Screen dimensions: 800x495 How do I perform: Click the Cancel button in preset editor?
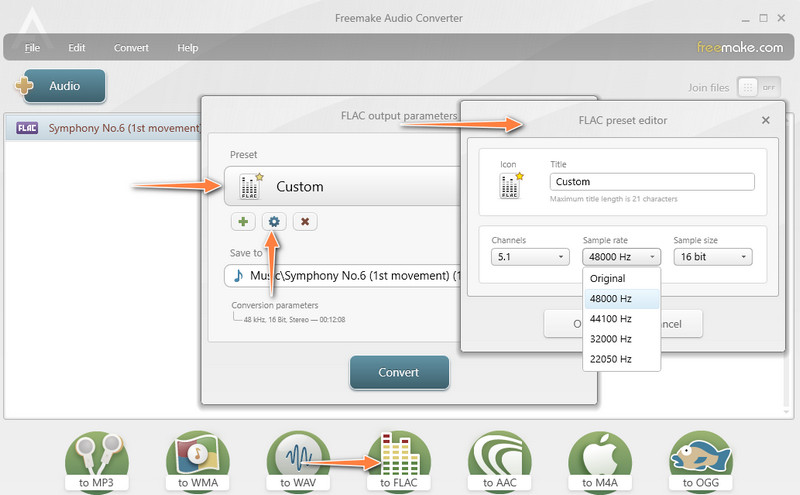[x=682, y=324]
